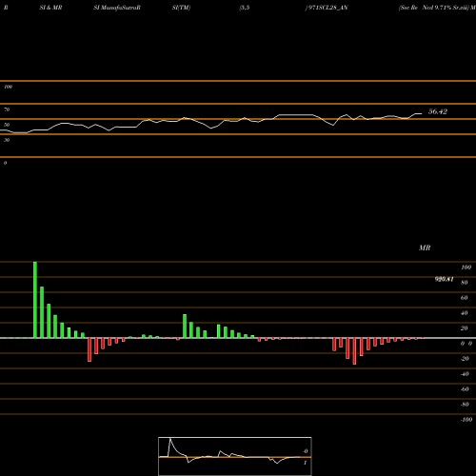Viewport: 476px width, 476px height.
Task: Click the 'SI(TM)' header text
Action: pyautogui.click(x=181, y=8)
